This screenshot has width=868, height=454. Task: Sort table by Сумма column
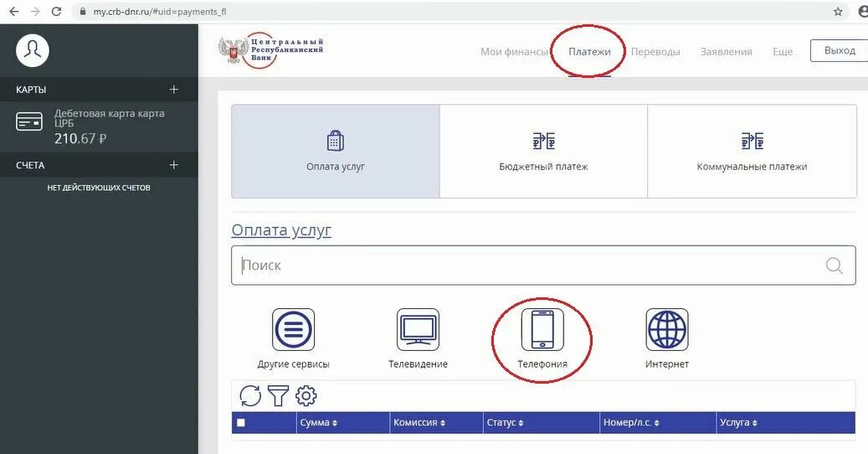pyautogui.click(x=319, y=422)
